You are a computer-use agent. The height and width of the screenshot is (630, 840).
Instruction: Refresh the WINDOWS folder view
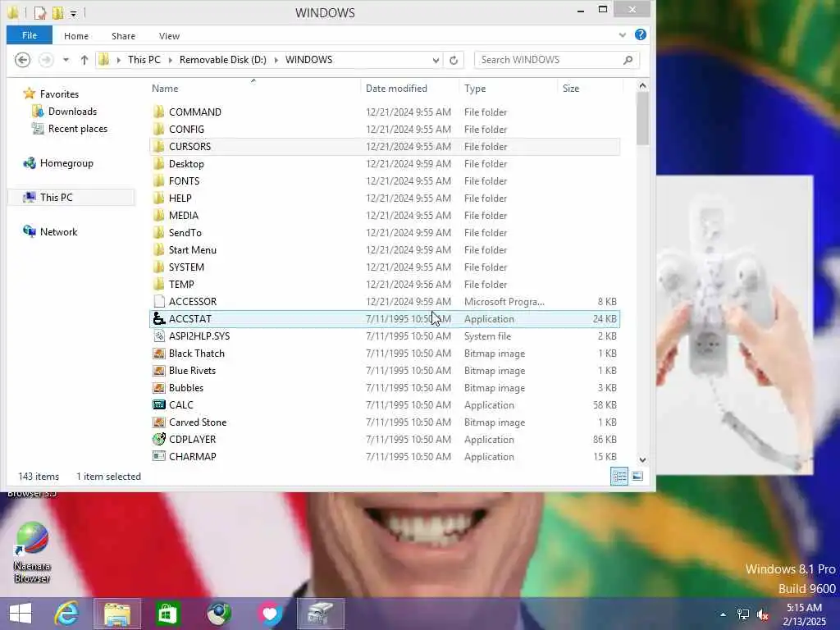point(454,60)
